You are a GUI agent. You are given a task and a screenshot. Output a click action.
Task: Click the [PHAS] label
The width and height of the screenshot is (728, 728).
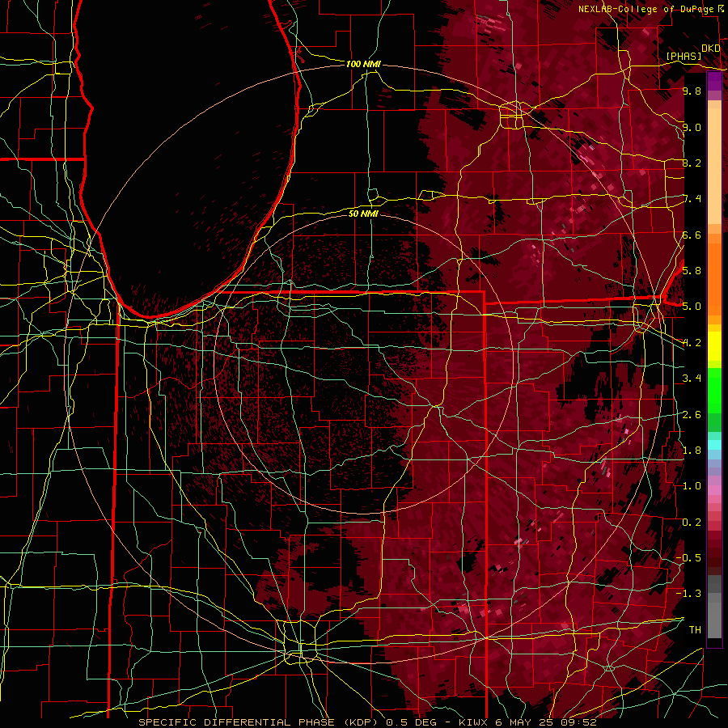(684, 57)
